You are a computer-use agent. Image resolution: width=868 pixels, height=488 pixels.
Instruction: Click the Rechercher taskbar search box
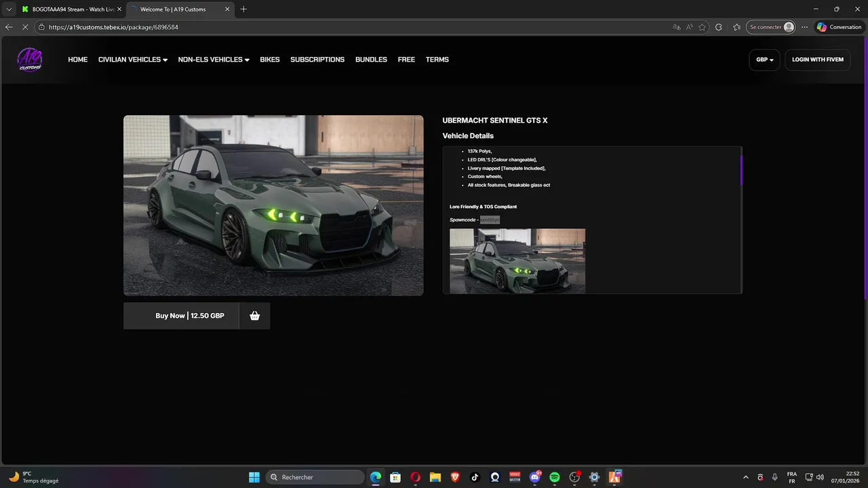click(315, 477)
